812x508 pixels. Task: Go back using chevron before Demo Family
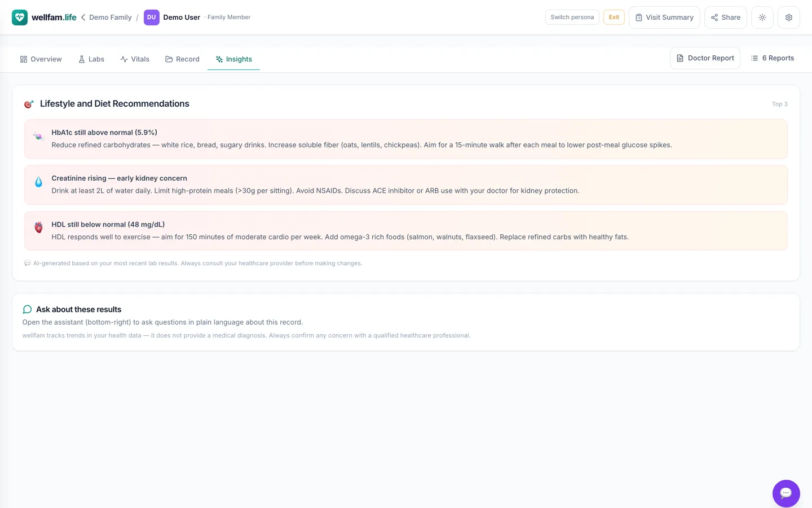tap(83, 17)
